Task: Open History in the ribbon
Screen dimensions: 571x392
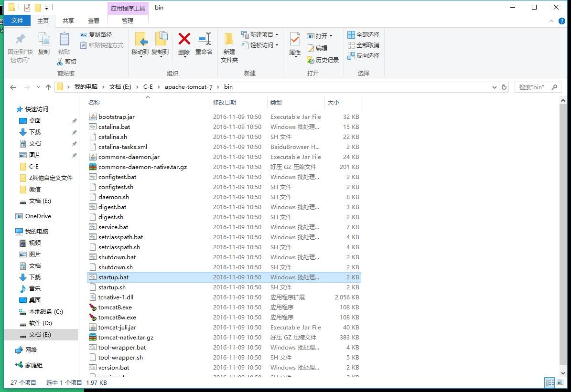Action: coord(323,60)
